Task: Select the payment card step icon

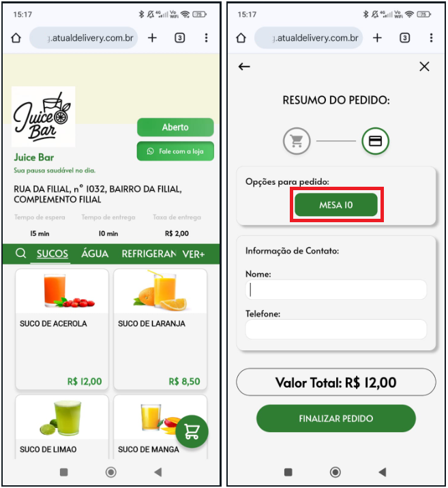Action: 375,141
